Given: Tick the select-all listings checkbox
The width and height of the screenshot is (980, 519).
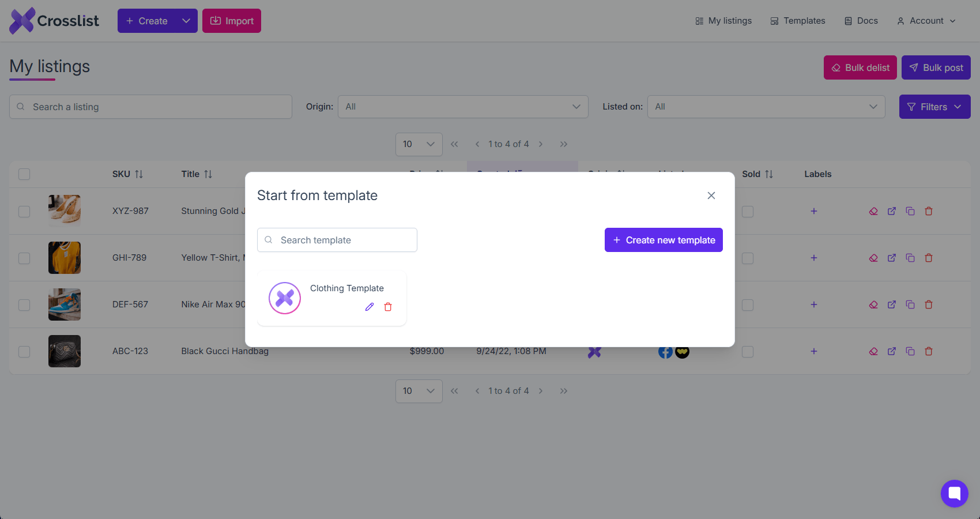Looking at the screenshot, I should [x=24, y=174].
